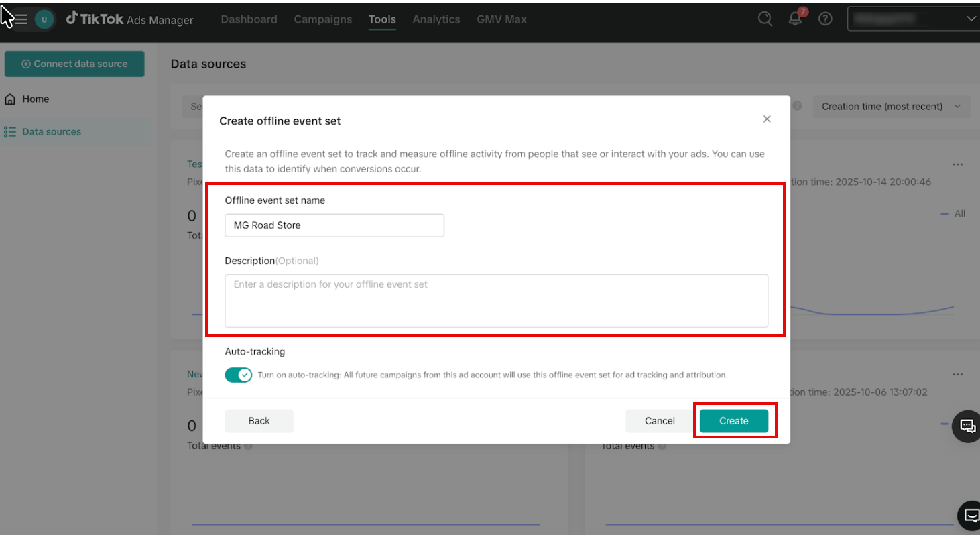This screenshot has width=980, height=535.
Task: Click the info icon left of sort dropdown
Action: pos(798,106)
